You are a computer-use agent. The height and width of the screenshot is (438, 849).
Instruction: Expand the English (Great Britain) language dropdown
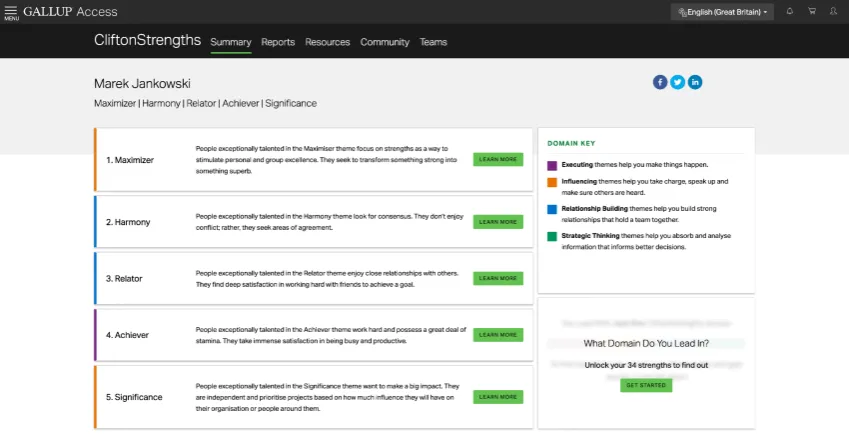pyautogui.click(x=722, y=12)
